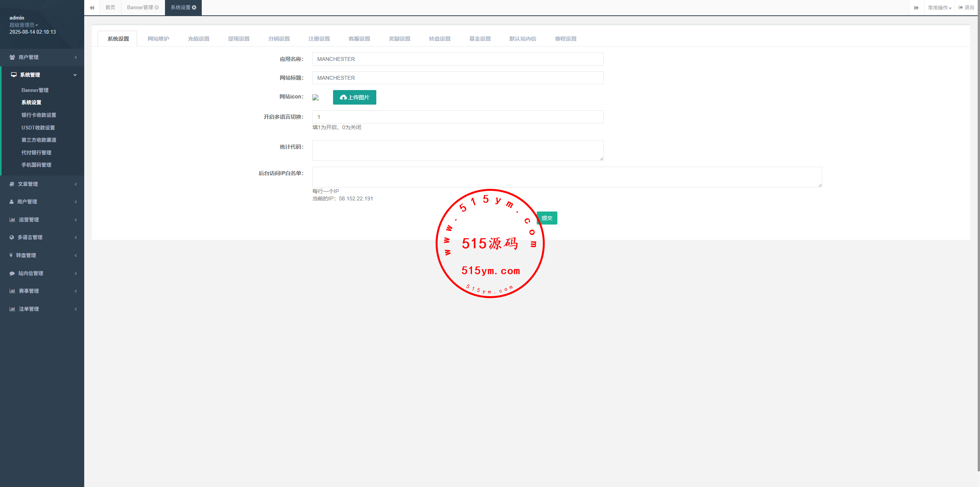Click the broken 网站icon image thumbnail

[x=315, y=98]
